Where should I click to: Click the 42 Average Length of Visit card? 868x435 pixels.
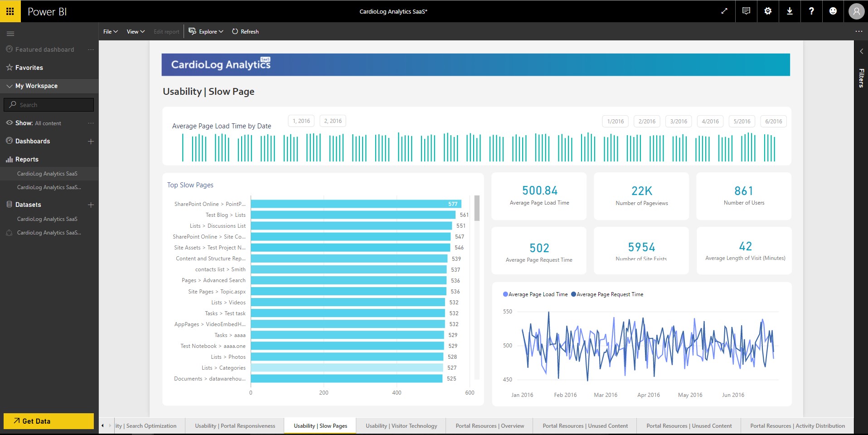click(x=744, y=251)
